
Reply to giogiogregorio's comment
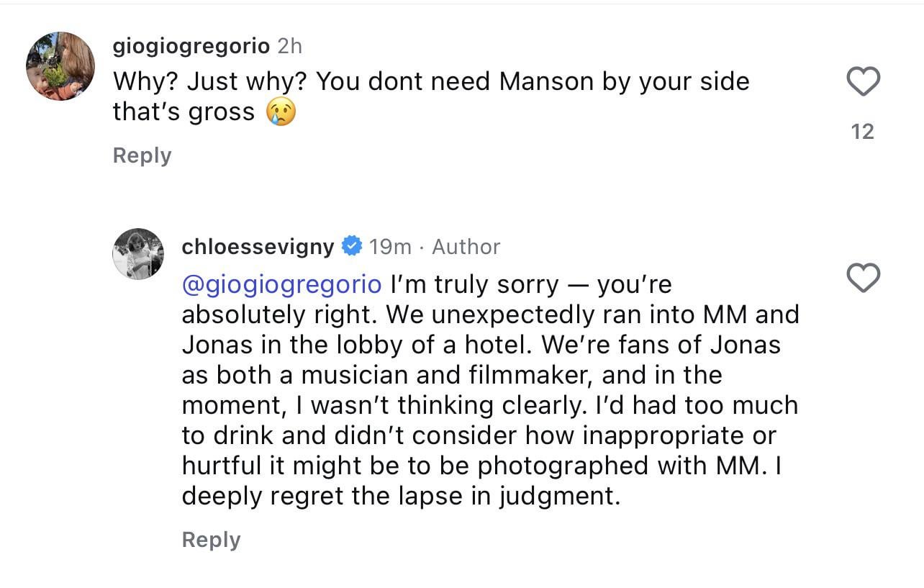pos(142,155)
